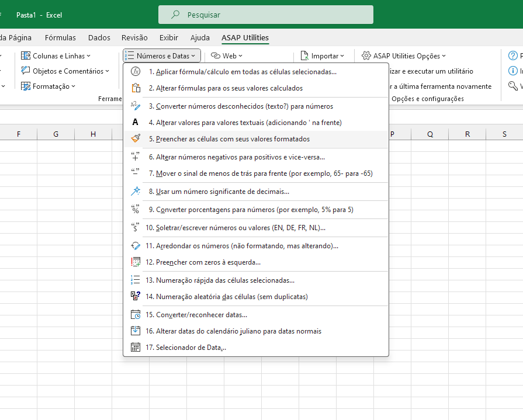Click the ASAP Utilities Opções gear icon
Screen dimensions: 523x420
(x=366, y=55)
